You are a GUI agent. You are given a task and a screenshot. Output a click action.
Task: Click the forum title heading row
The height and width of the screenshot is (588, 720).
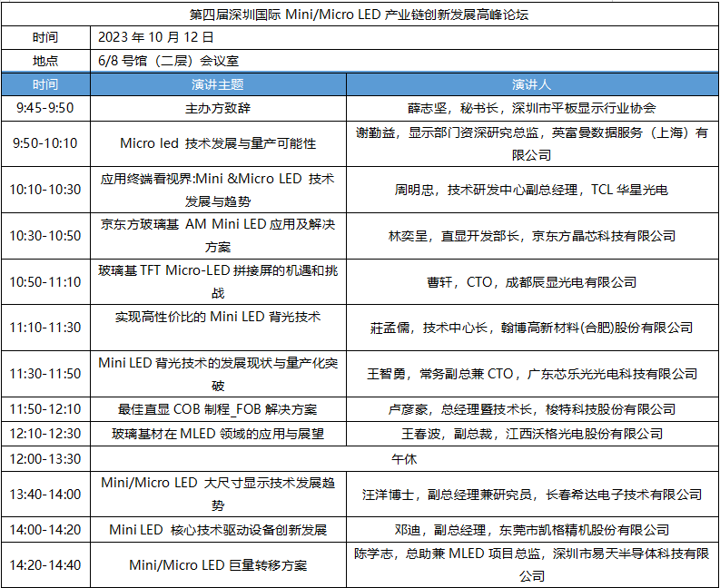pyautogui.click(x=360, y=15)
